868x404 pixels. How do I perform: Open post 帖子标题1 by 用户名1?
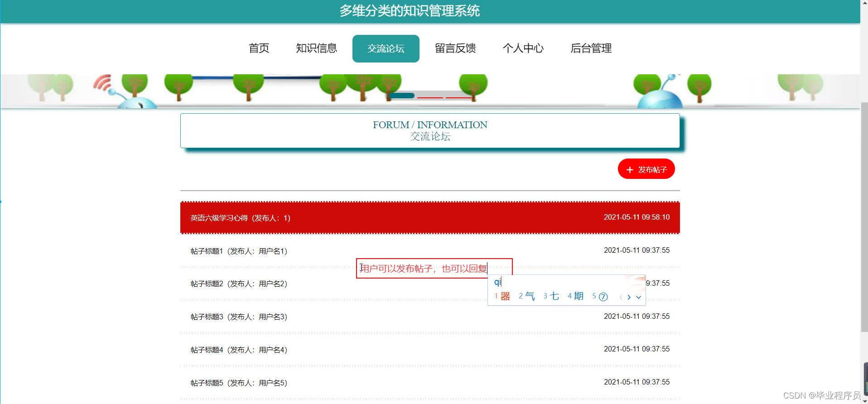(x=430, y=251)
